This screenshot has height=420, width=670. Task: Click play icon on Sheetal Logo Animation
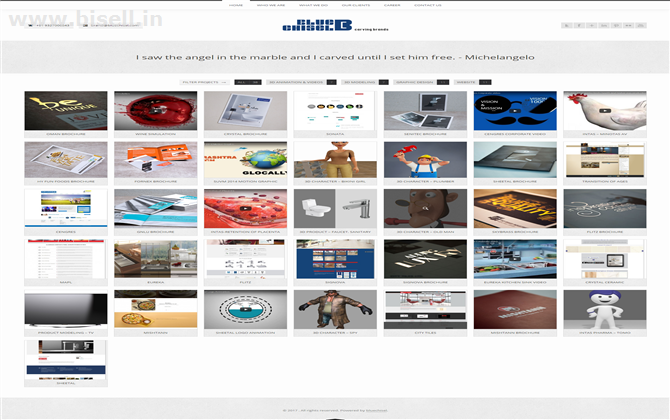pyautogui.click(x=245, y=309)
